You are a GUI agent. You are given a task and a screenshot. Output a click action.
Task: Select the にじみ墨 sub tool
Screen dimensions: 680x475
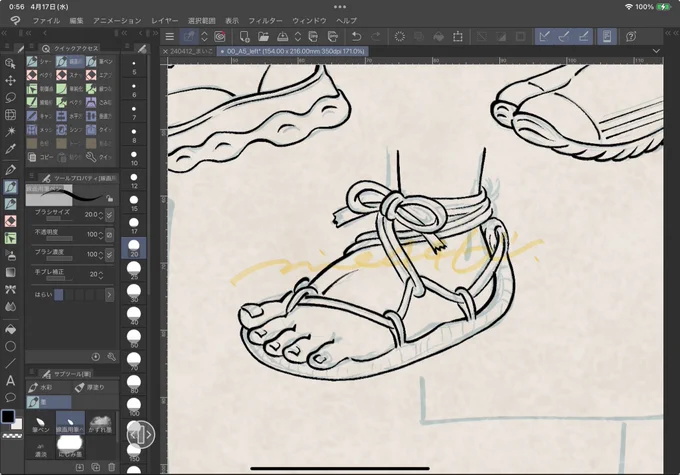click(x=70, y=448)
